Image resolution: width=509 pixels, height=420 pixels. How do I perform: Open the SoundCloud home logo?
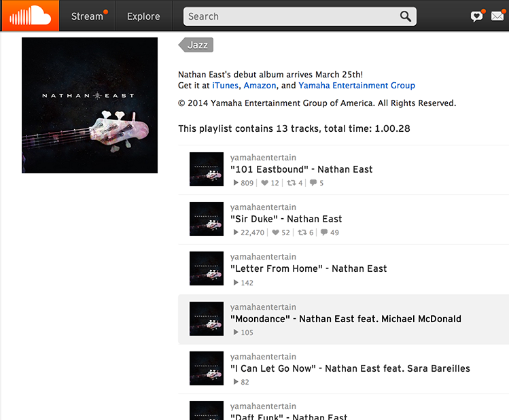[30, 16]
